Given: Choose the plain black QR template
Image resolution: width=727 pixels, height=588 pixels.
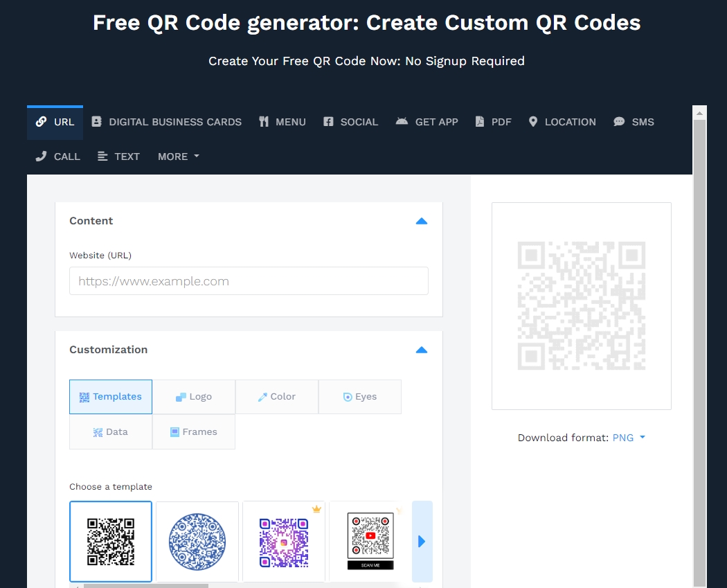Looking at the screenshot, I should pyautogui.click(x=111, y=541).
